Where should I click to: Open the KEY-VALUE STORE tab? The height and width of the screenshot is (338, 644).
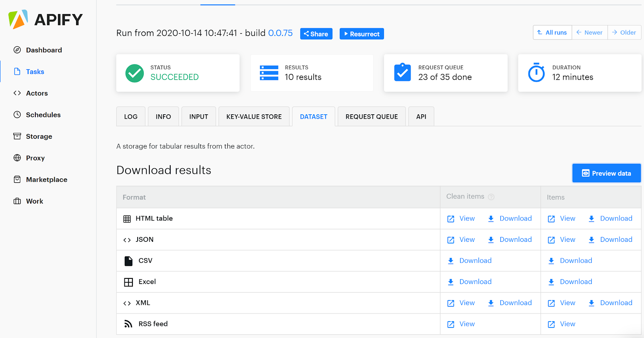tap(254, 117)
